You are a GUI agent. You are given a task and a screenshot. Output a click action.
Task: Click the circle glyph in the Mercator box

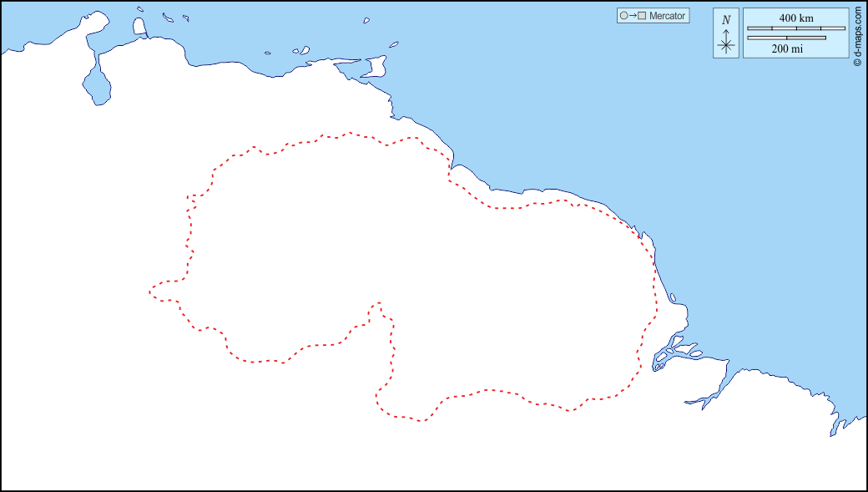click(x=623, y=15)
